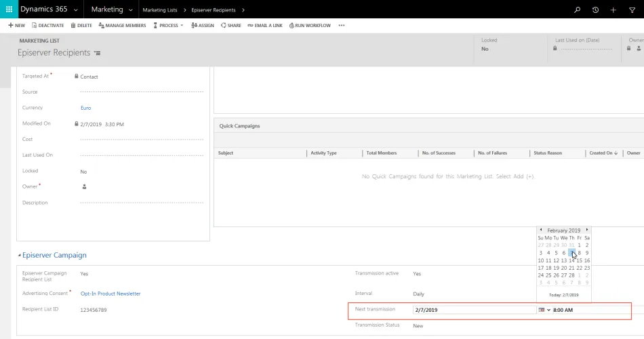Open form selector icon beside Episerver Recipients title
This screenshot has width=644, height=339.
(98, 53)
